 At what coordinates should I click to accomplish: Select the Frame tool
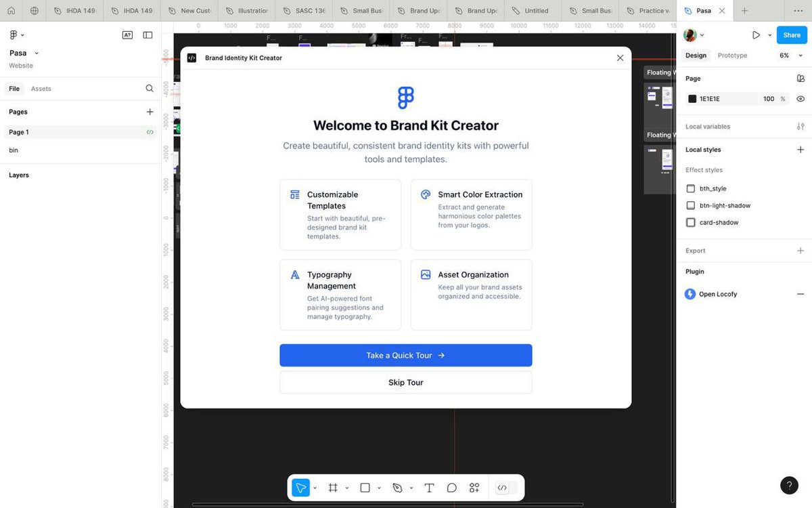click(x=333, y=488)
